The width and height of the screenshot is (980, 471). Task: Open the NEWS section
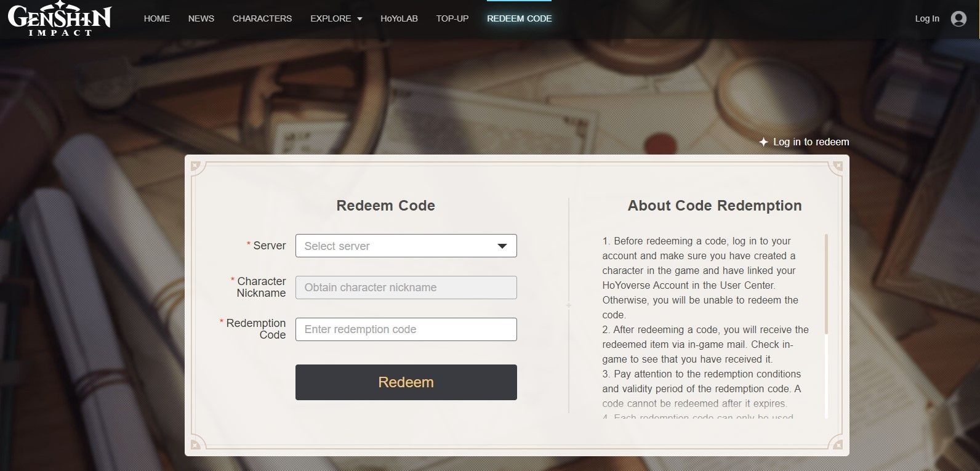[x=201, y=18]
